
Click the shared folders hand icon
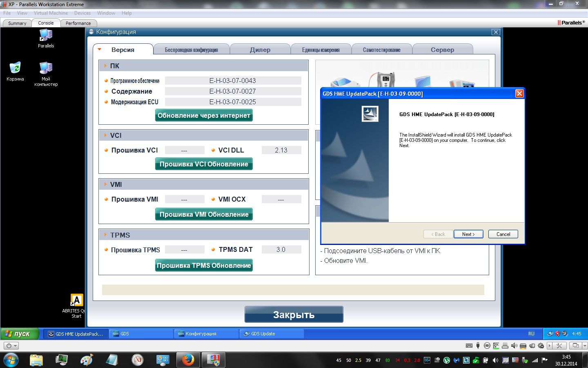532,346
